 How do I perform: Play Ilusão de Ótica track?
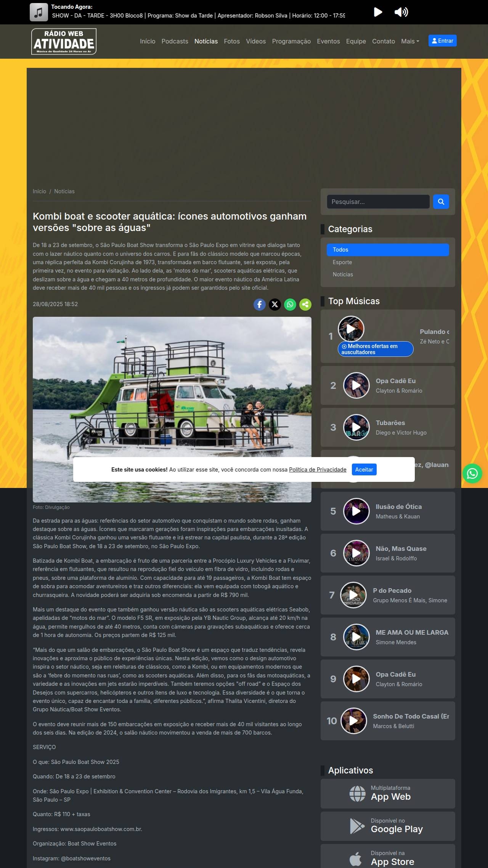coord(356,511)
